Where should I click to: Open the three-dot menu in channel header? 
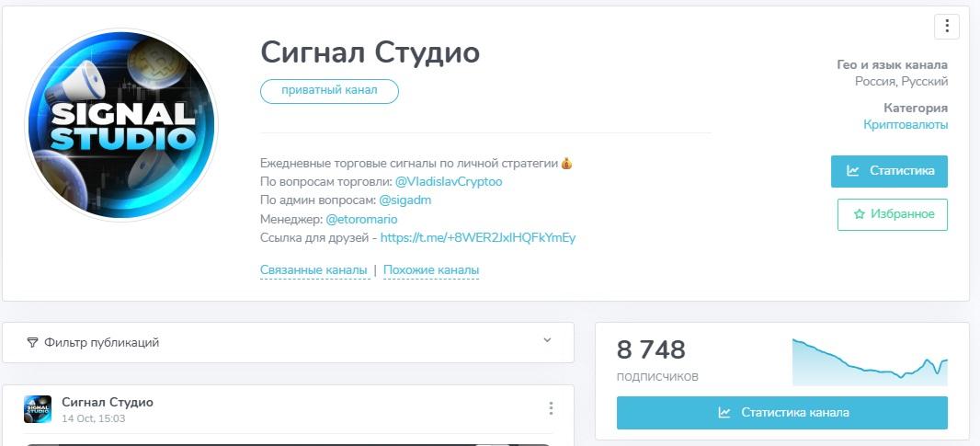(x=946, y=27)
